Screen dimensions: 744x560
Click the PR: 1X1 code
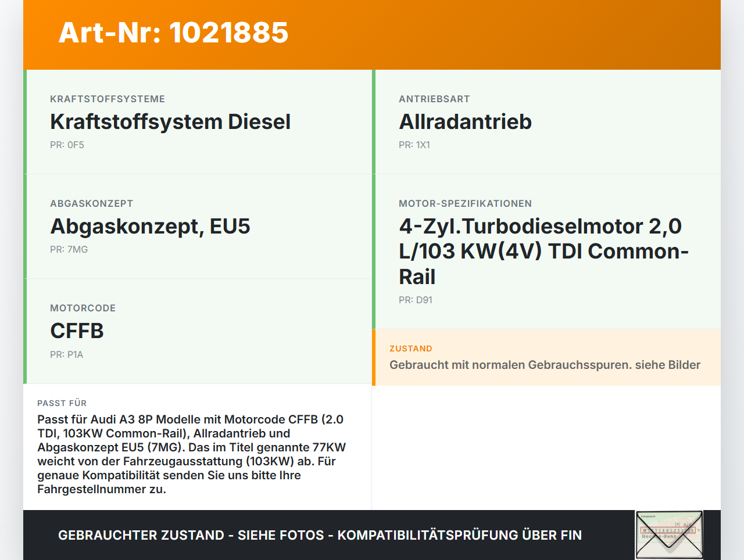(414, 144)
